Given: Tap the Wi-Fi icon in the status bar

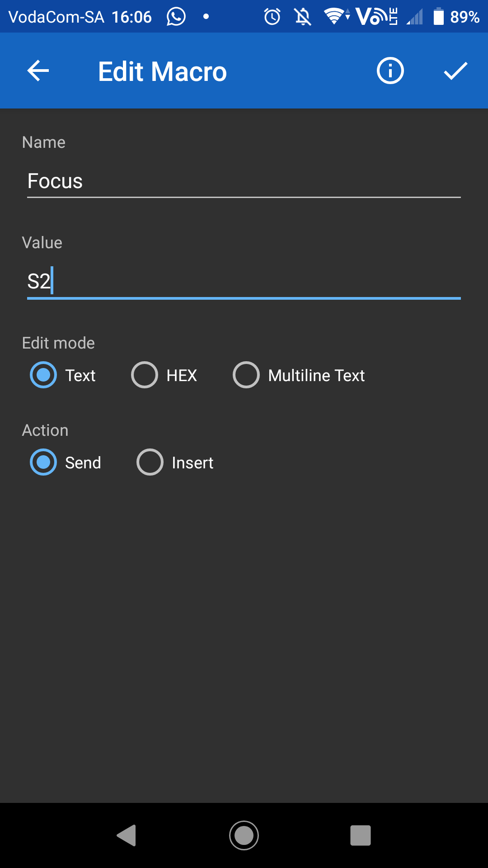Looking at the screenshot, I should (335, 16).
